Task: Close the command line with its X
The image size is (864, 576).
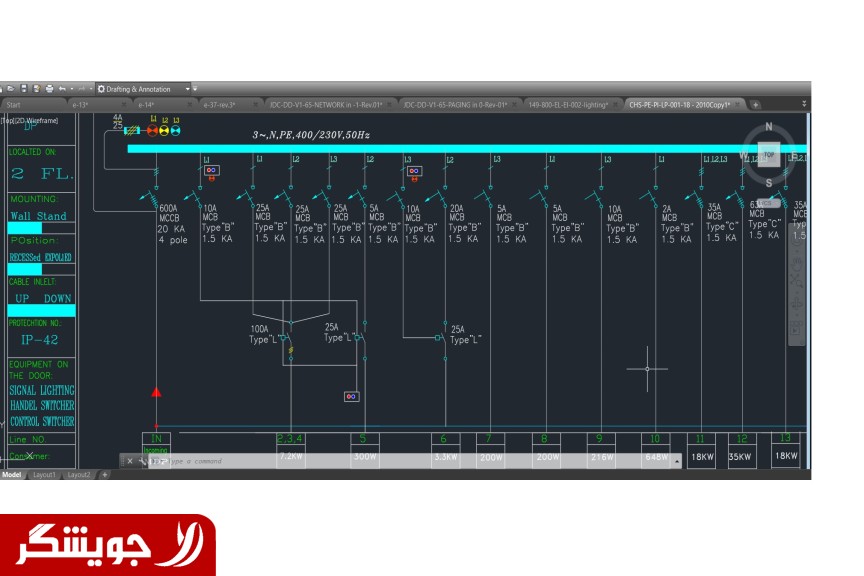Action: (130, 461)
